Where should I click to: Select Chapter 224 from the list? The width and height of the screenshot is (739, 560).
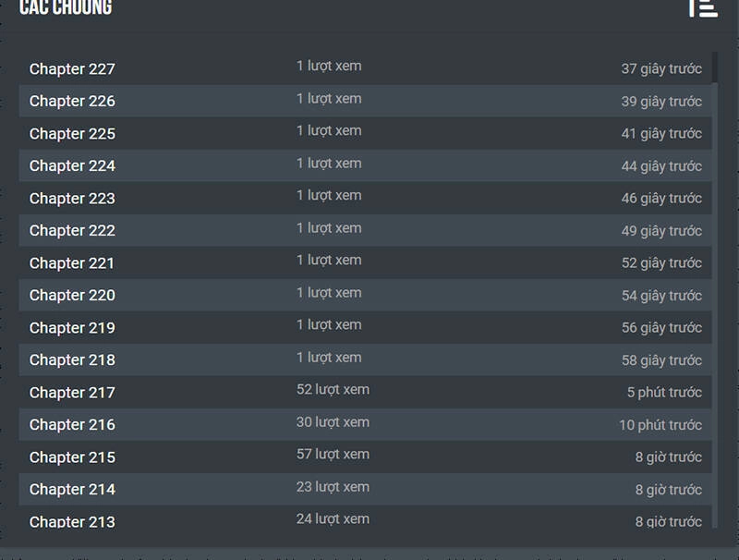click(x=72, y=166)
